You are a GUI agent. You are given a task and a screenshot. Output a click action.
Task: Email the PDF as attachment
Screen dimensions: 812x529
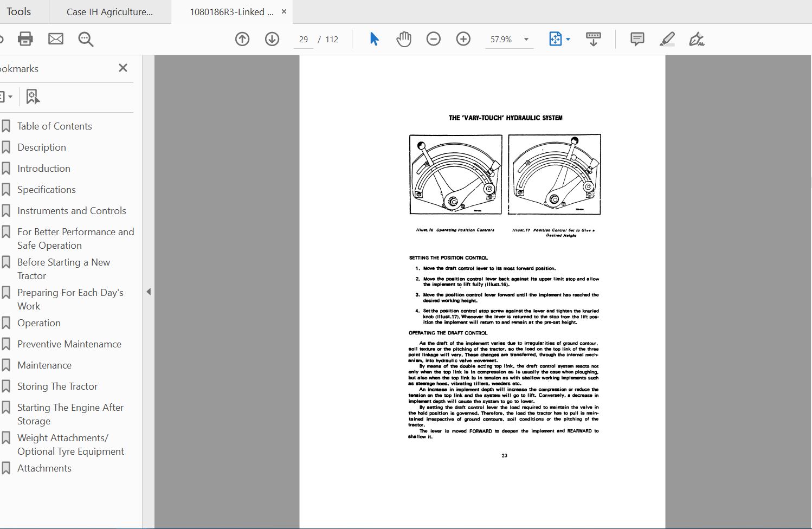[56, 38]
